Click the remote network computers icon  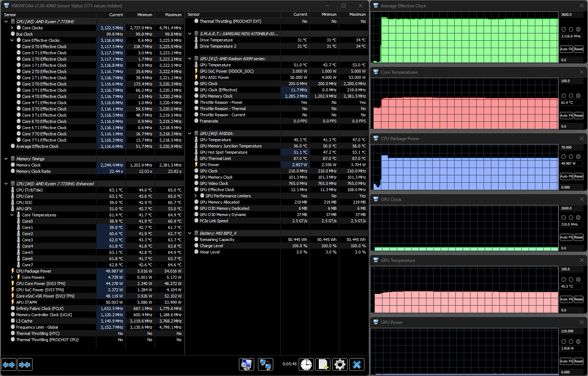(265, 365)
